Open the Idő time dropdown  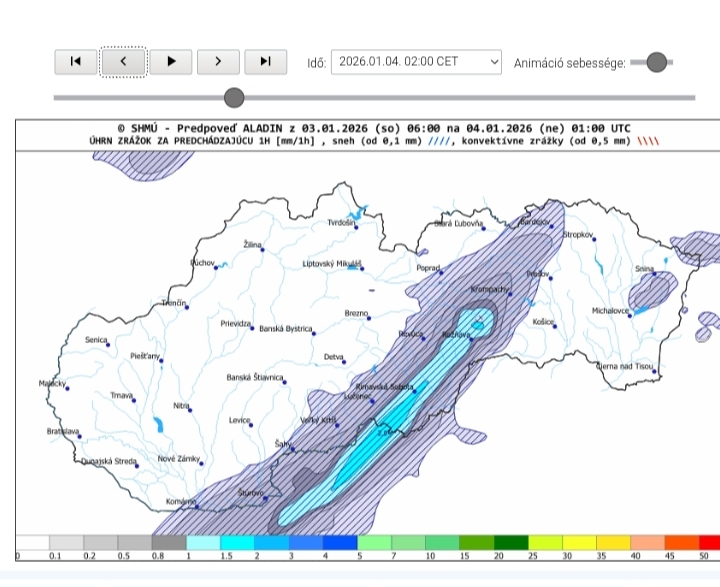coord(416,62)
